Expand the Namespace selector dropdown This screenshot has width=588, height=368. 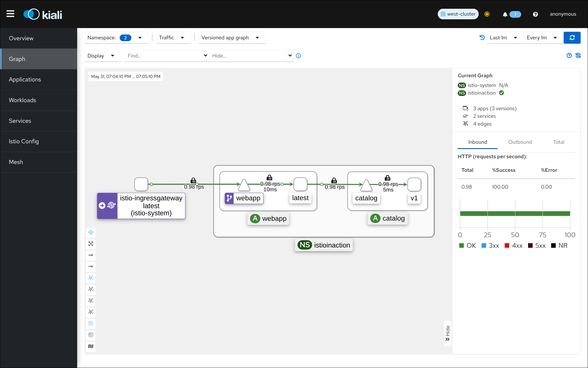pos(116,38)
